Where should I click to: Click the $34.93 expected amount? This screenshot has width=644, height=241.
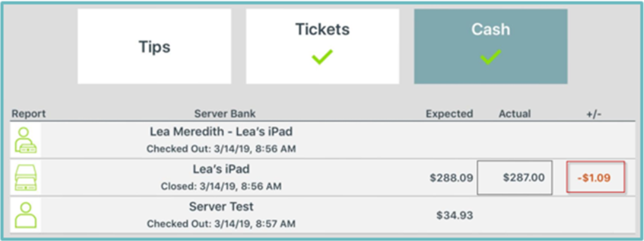pyautogui.click(x=455, y=214)
